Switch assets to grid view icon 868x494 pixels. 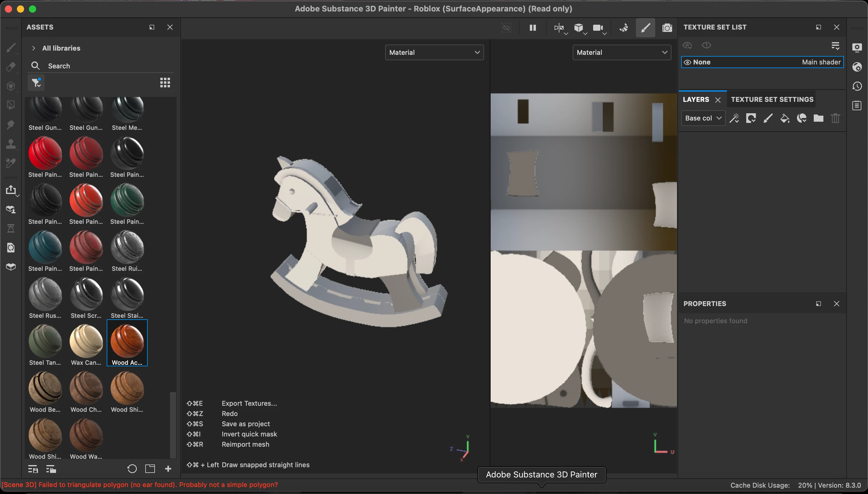tap(165, 83)
